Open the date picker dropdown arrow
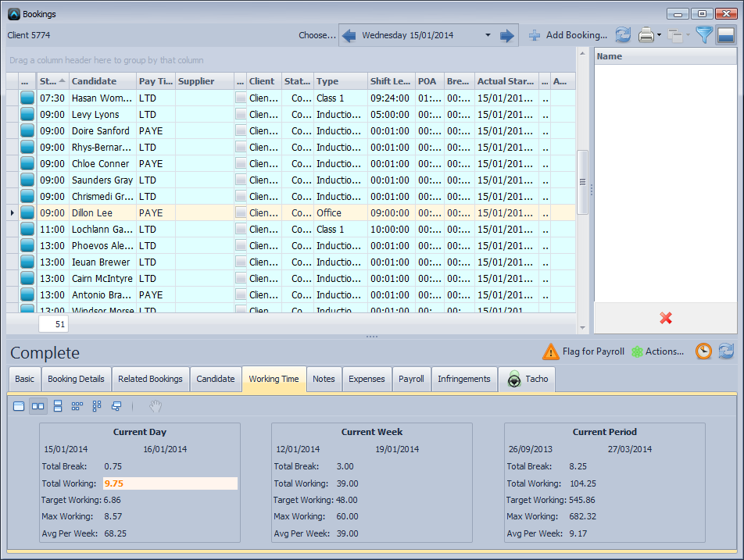 488,35
